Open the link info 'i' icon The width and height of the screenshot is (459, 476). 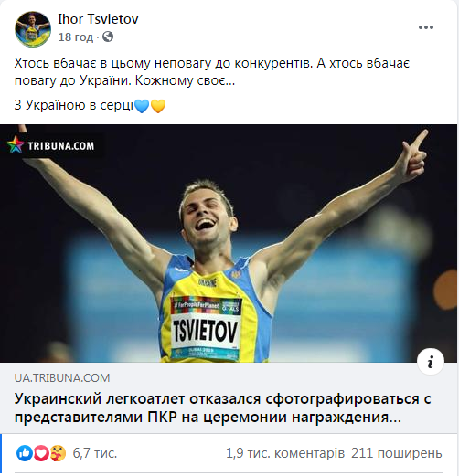coord(431,362)
